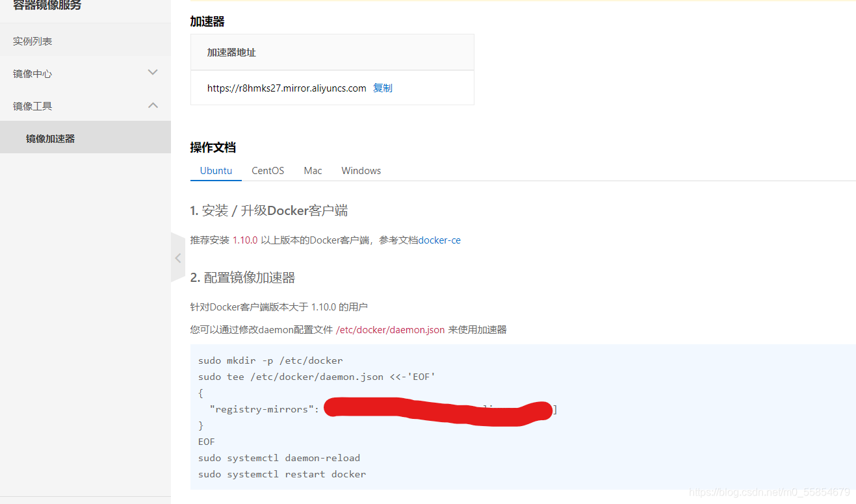Click the /etc/docker/daemon.json path text
Screen dimensions: 856x504
pos(390,329)
